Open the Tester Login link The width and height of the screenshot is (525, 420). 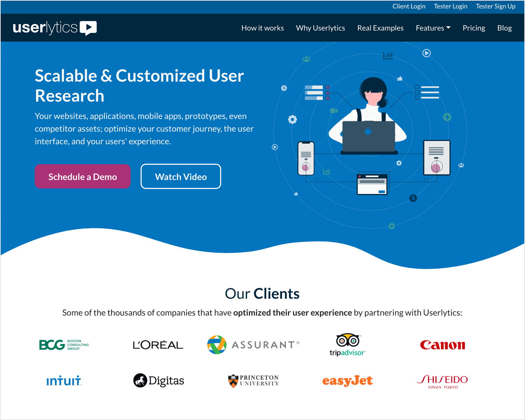click(450, 6)
